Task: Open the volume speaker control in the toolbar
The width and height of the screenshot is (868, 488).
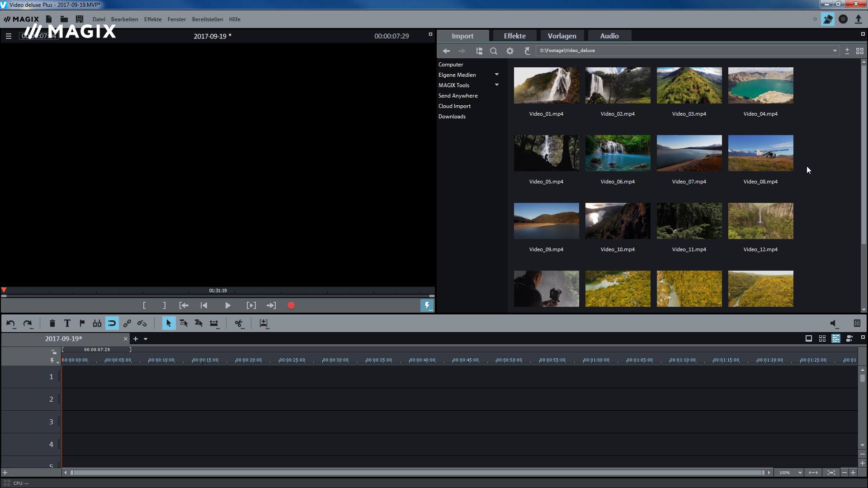Action: pyautogui.click(x=834, y=324)
